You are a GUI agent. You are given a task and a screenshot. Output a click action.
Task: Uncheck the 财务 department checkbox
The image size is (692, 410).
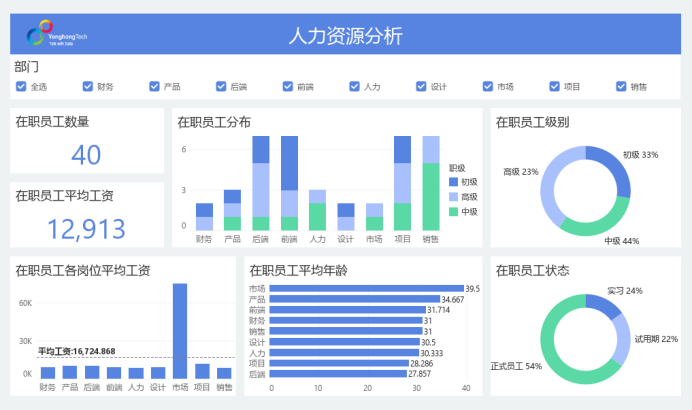[88, 87]
